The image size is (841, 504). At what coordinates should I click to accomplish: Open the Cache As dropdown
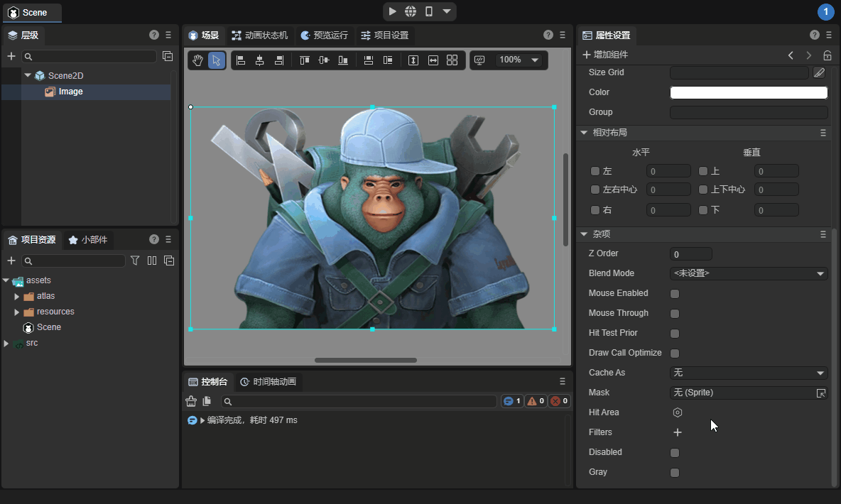(x=749, y=373)
